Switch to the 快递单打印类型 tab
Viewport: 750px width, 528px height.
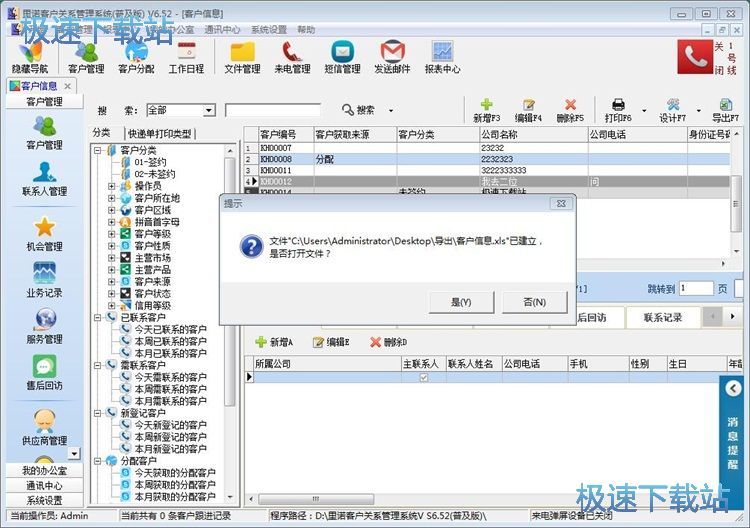pos(159,133)
